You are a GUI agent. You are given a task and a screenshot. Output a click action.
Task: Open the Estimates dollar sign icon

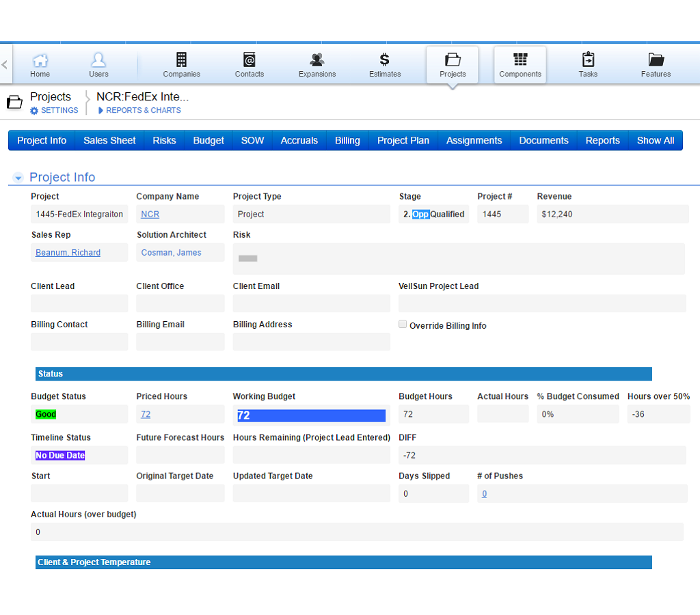tap(384, 59)
